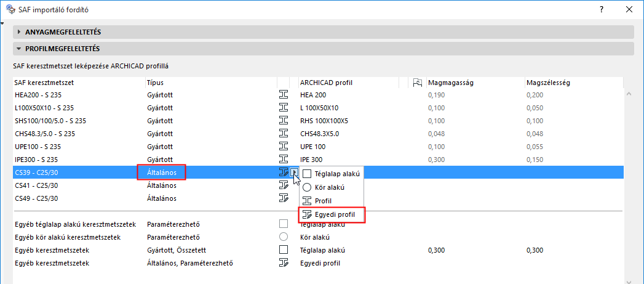Select the CS39 - C25/30 row
The image size is (644, 284).
pos(318,172)
